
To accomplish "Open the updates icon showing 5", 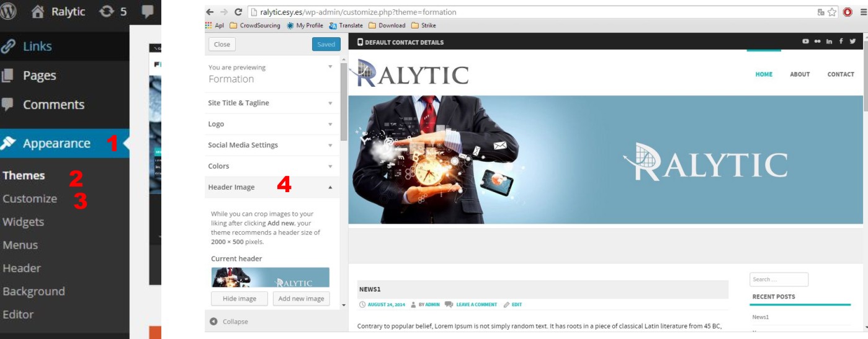I will coord(108,12).
